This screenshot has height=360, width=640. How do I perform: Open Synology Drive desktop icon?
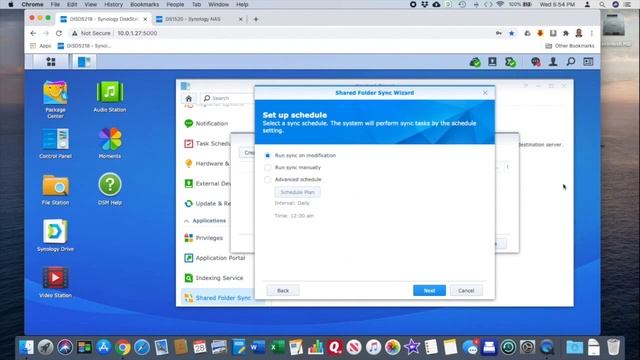(x=56, y=236)
